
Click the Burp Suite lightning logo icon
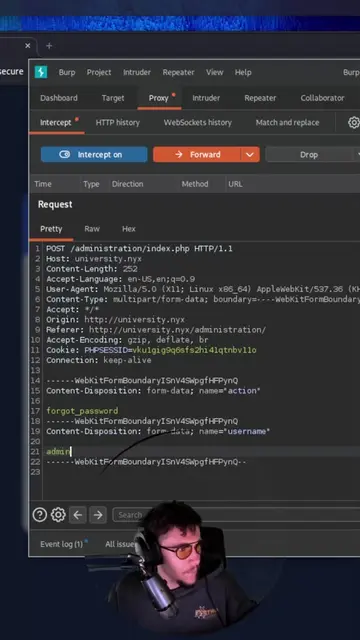pos(41,72)
